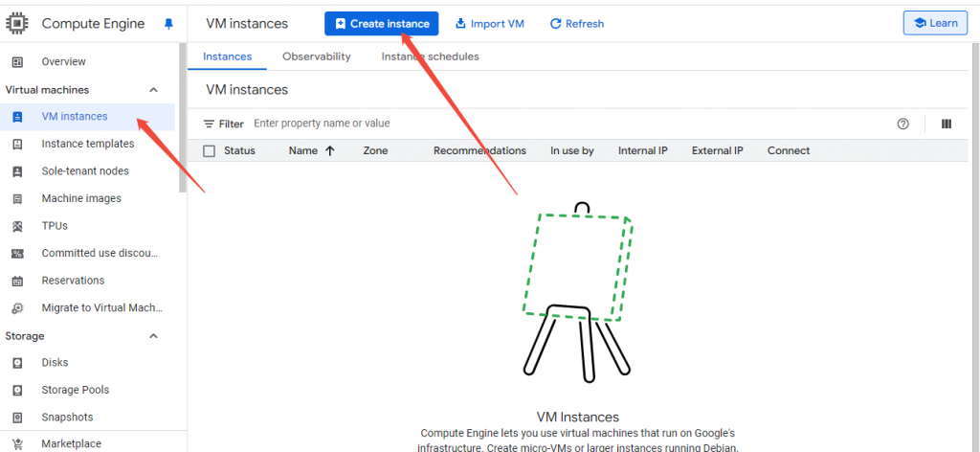This screenshot has height=452, width=980.
Task: Click the Create instance button
Action: 381,24
